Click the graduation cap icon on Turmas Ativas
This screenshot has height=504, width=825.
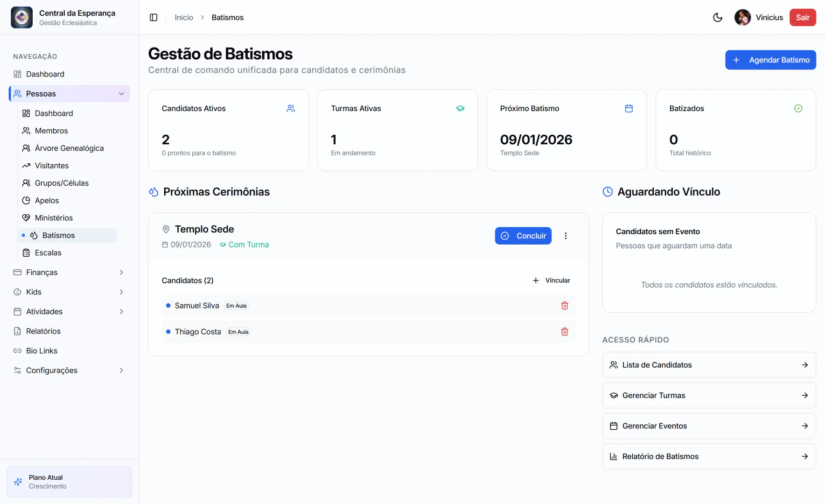pos(460,108)
